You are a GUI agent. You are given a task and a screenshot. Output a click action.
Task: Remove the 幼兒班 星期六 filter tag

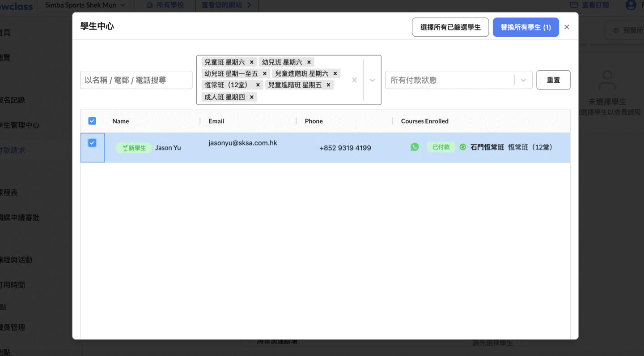tap(309, 62)
